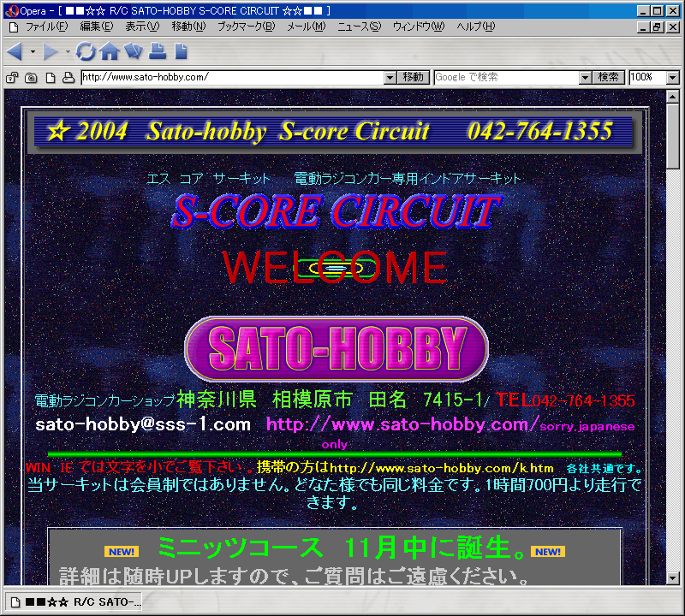This screenshot has width=685, height=616.
Task: Open the ブックマーク(B) menu
Action: (x=247, y=27)
